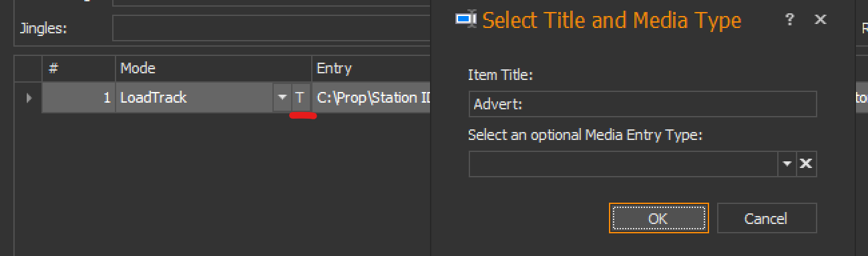Image resolution: width=868 pixels, height=256 pixels.
Task: Click the dialog's title bar window icon
Action: click(x=465, y=20)
